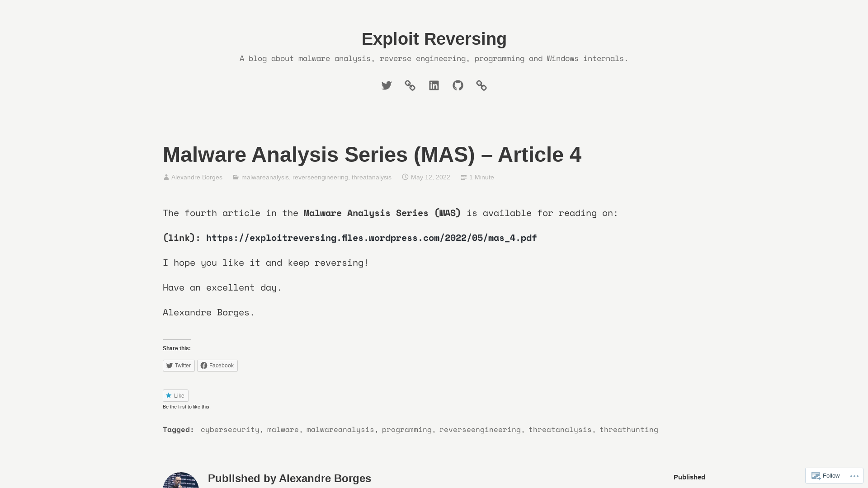Click the GitHub repository icon
868x488 pixels.
pos(458,85)
